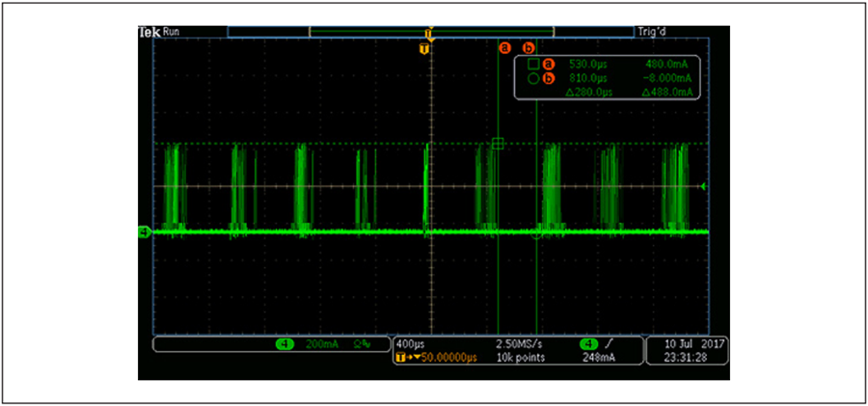868x406 pixels.
Task: Click the Δ488.0mA delta amplitude readout
Action: (x=667, y=93)
